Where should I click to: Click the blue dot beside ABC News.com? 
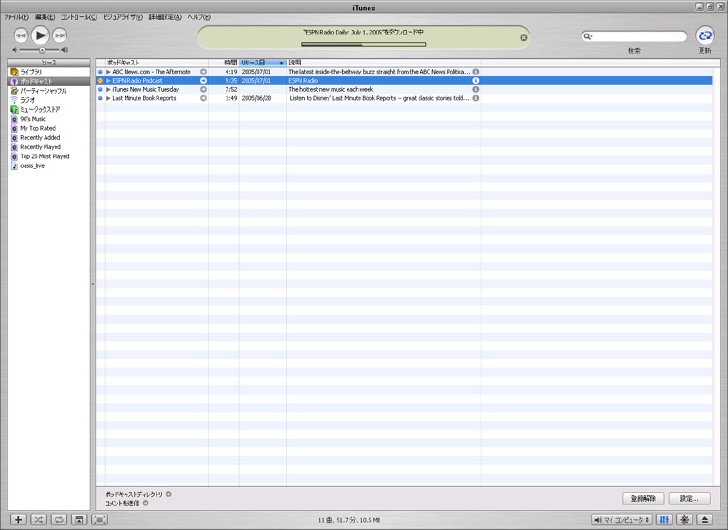100,72
